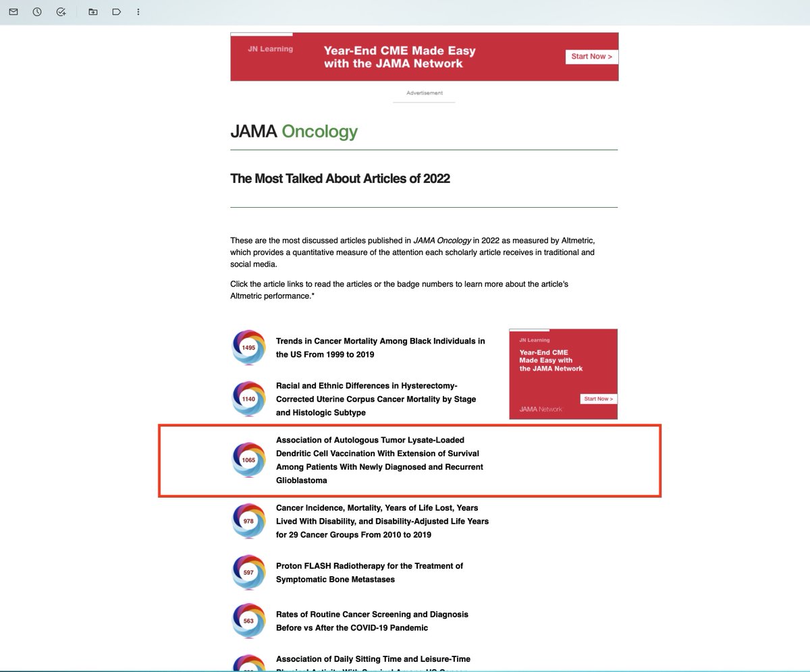
Task: Open Cancer Incidence, Mortality, Years of Life Lost article
Action: [x=382, y=521]
